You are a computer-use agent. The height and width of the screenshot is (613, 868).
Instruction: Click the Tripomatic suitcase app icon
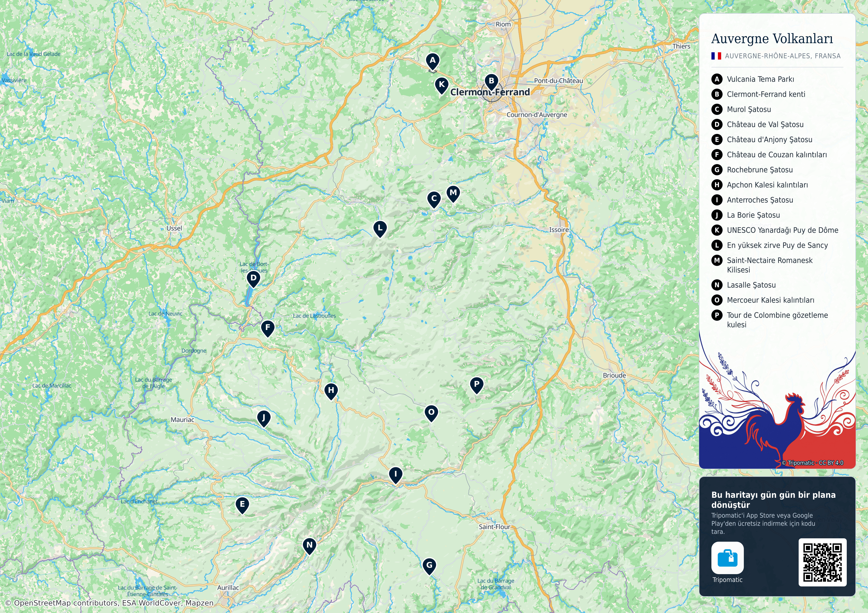coord(727,558)
